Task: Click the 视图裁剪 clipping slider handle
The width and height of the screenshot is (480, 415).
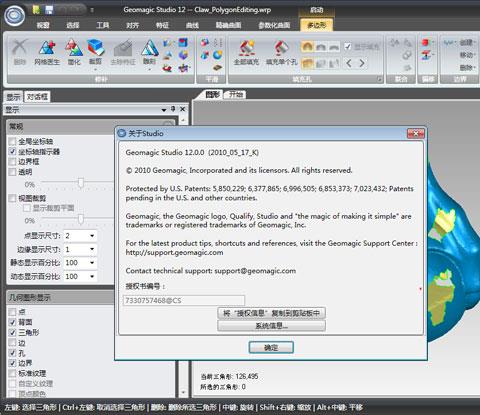Action: tap(81, 219)
